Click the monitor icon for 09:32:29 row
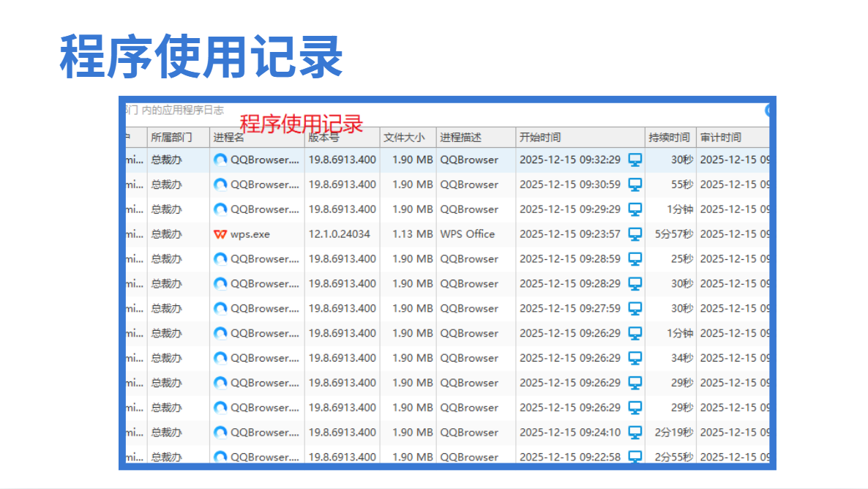This screenshot has width=868, height=489. click(x=635, y=160)
